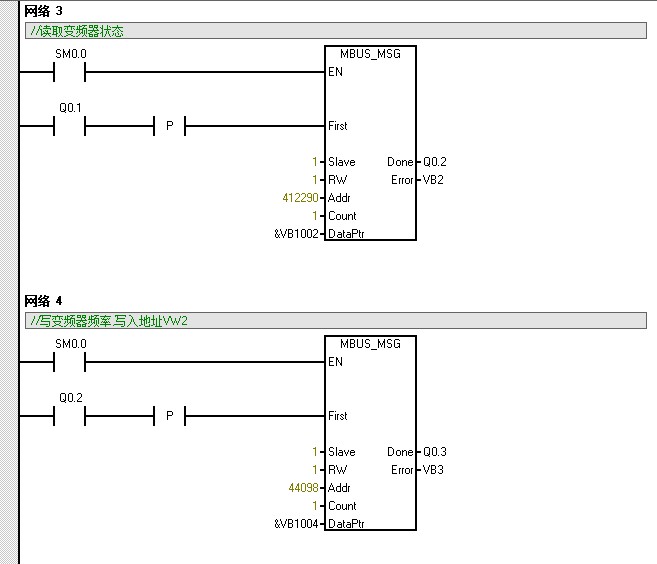657x564 pixels.
Task: Select the 网络 3 title label
Action: [43, 11]
